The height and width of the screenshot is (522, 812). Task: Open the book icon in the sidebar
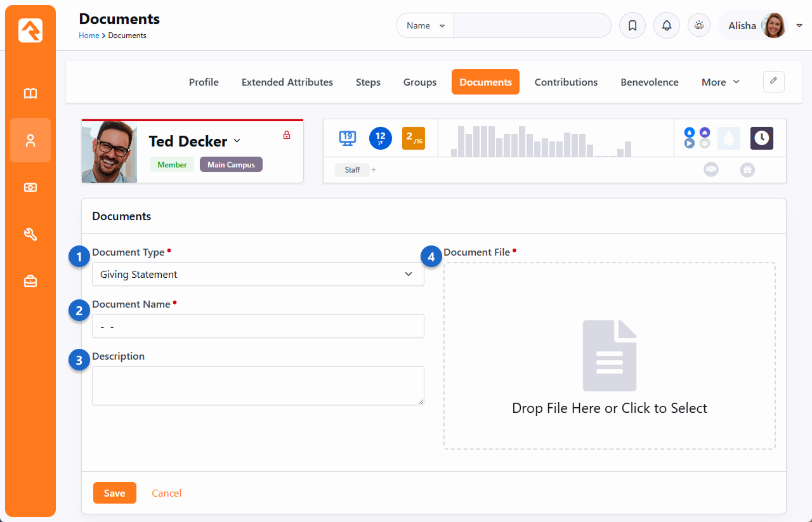(30, 94)
